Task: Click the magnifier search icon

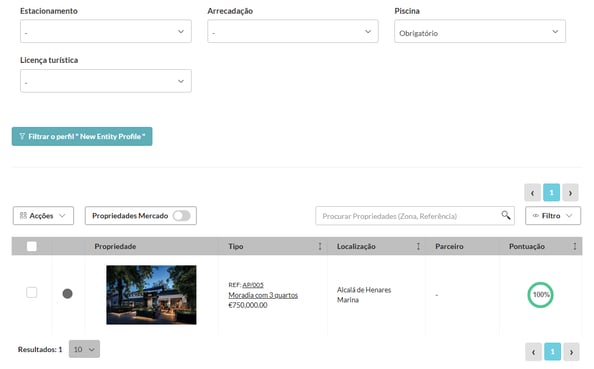Action: coord(506,215)
